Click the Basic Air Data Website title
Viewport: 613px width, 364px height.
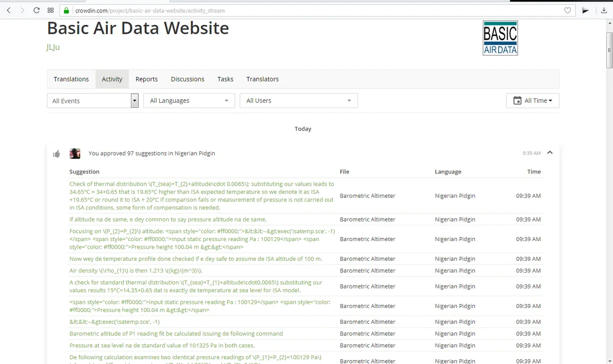coord(138,28)
